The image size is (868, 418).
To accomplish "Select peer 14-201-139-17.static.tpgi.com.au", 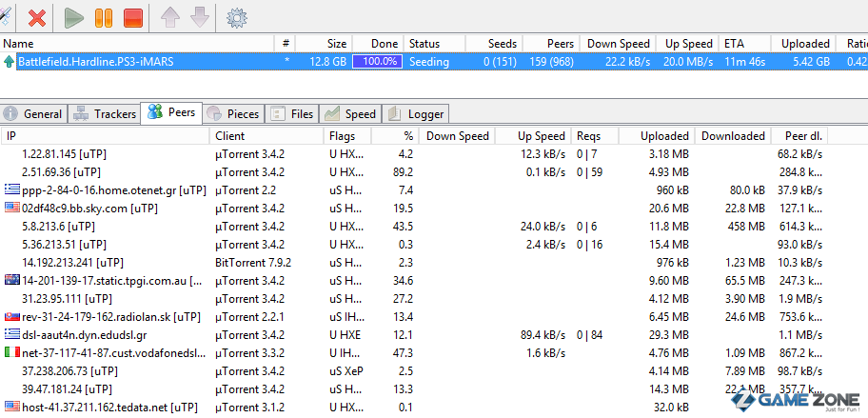I will coord(113,281).
